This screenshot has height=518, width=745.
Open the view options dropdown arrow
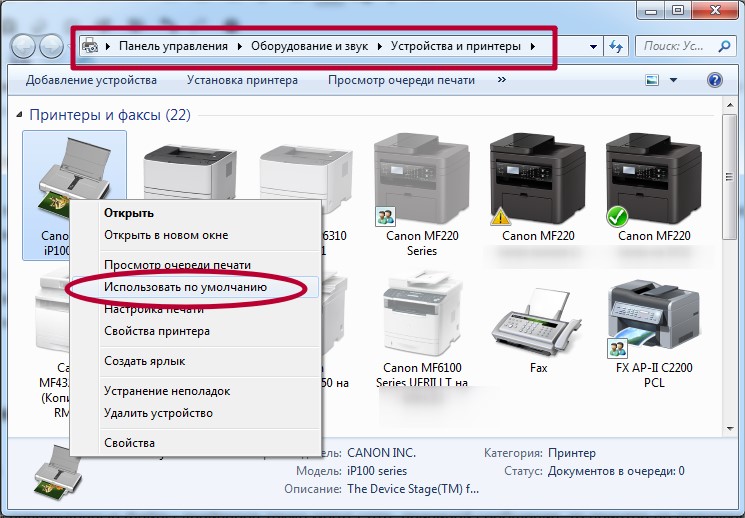click(x=673, y=80)
